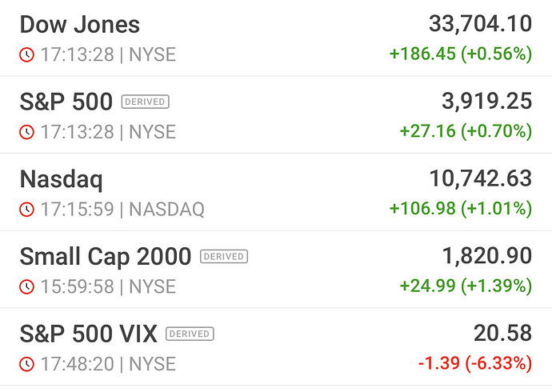Click the clock icon under Dow Jones
552x392 pixels.
27,54
